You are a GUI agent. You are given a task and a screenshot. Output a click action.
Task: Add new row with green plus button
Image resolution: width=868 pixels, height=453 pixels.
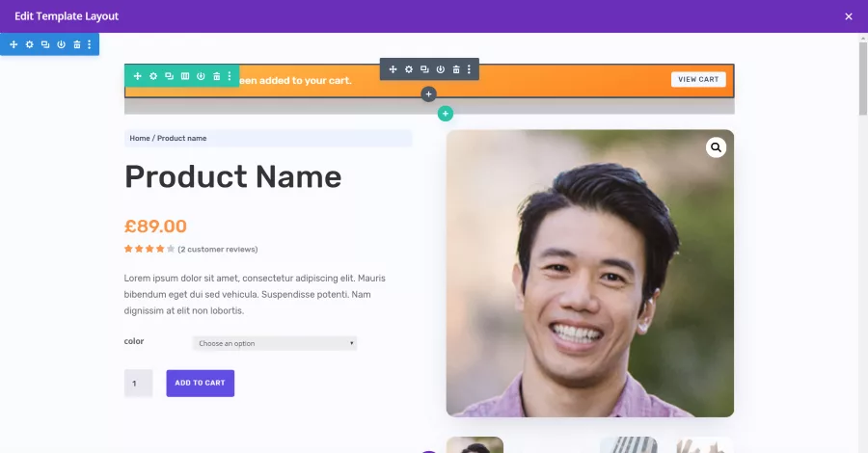point(445,114)
